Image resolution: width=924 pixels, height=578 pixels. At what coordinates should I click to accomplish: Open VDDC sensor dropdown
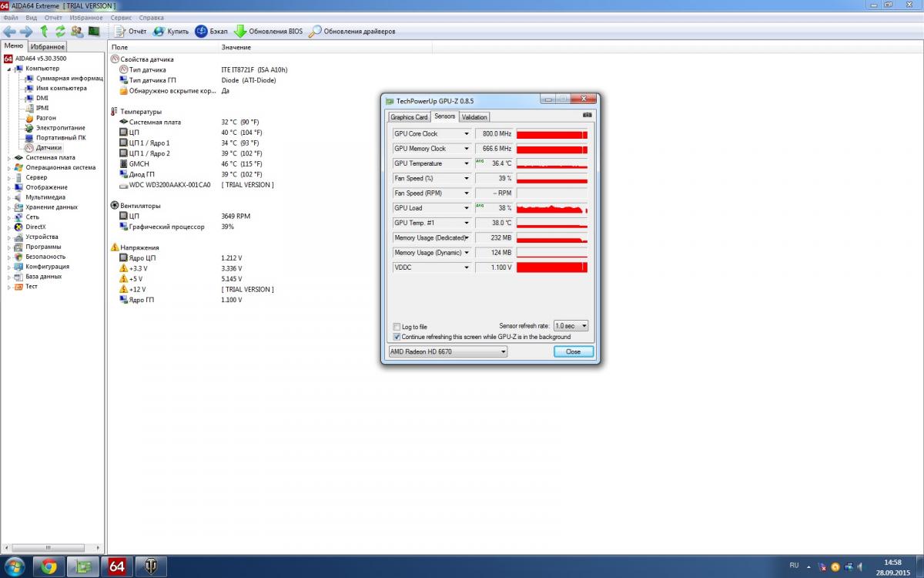466,267
